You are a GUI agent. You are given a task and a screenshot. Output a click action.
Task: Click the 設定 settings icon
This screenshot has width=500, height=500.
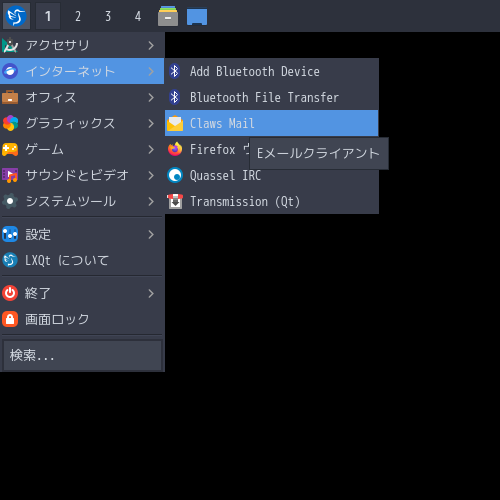(10, 234)
